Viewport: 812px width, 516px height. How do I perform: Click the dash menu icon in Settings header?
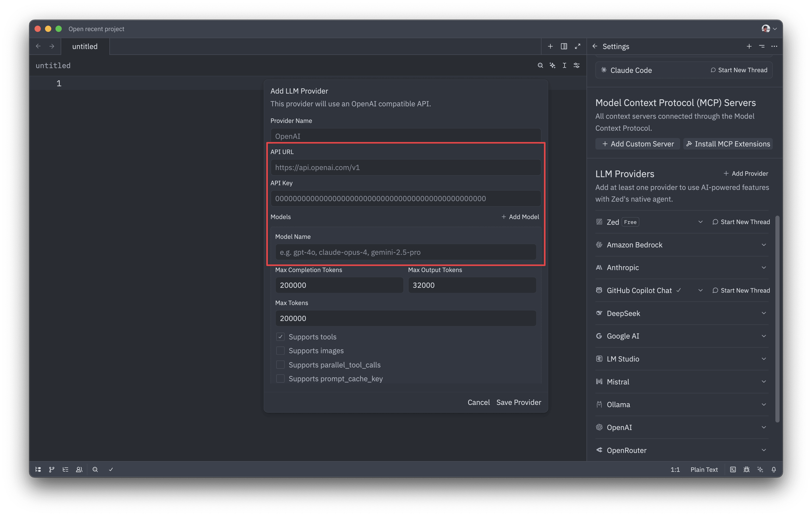[x=762, y=46]
